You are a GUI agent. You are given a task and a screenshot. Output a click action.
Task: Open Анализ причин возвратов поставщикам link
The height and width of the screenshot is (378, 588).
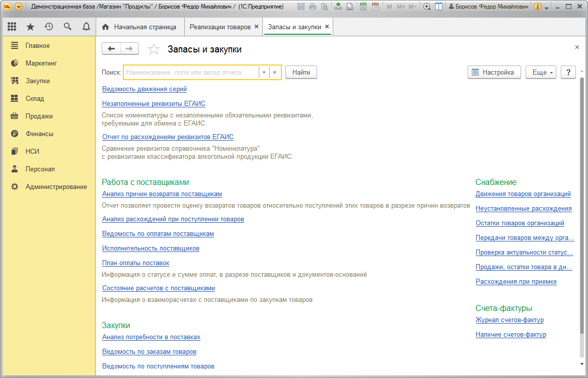pos(162,194)
